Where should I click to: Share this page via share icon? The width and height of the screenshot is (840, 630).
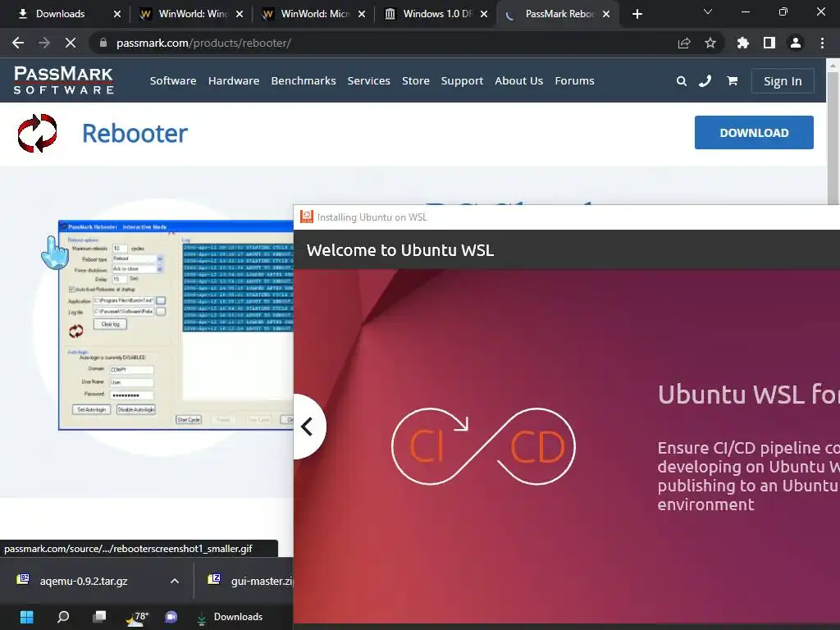click(683, 43)
